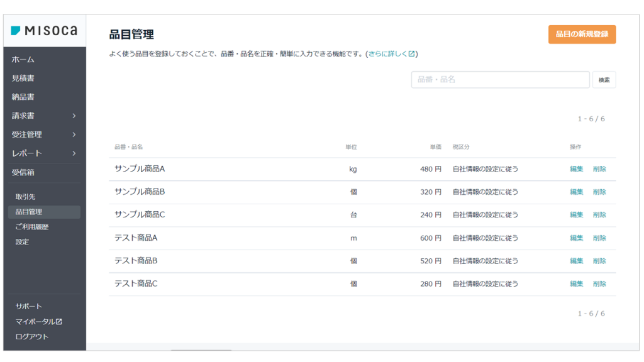Delete テスト商品C via 削除 link
The image size is (644, 362).
coord(599,284)
